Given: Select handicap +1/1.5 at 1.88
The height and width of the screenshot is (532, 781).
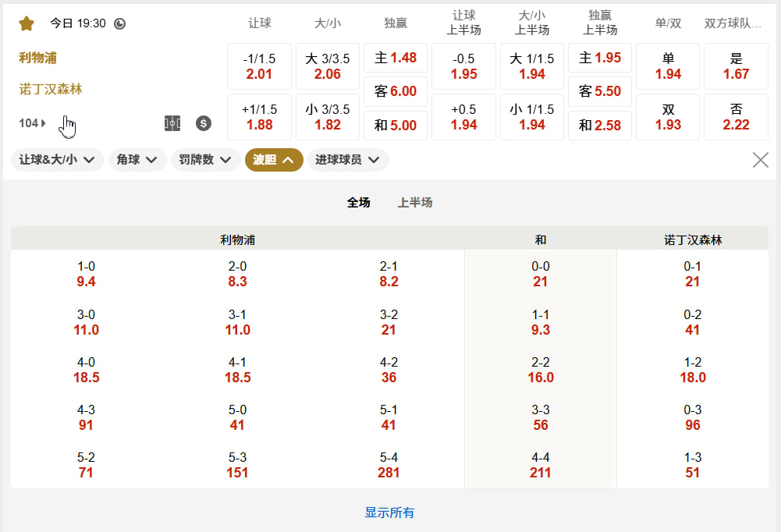Looking at the screenshot, I should [260, 117].
